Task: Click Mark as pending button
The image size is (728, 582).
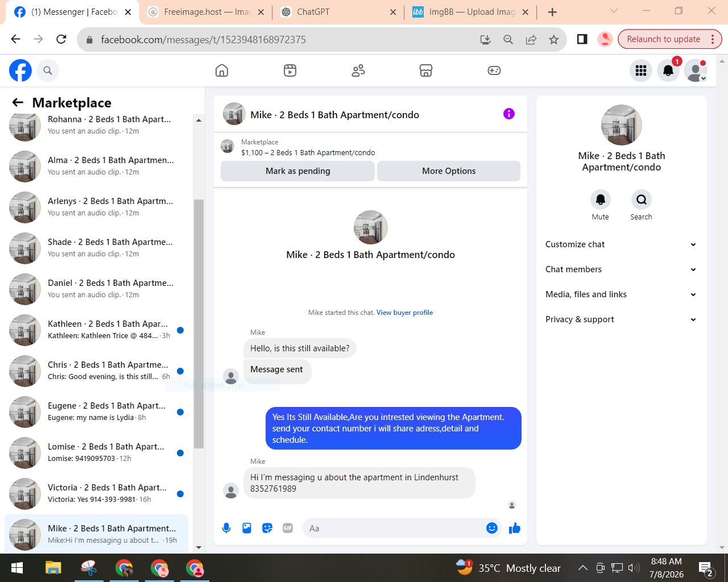Action: pyautogui.click(x=297, y=171)
